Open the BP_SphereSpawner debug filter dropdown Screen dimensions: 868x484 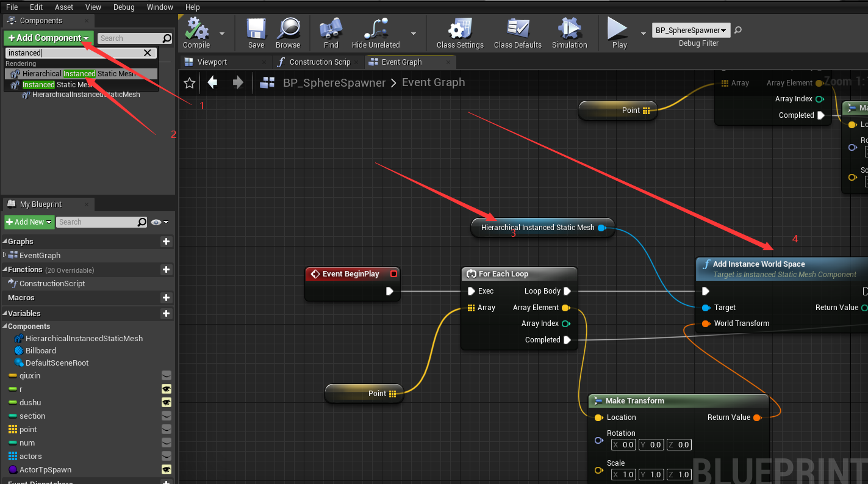click(x=690, y=30)
